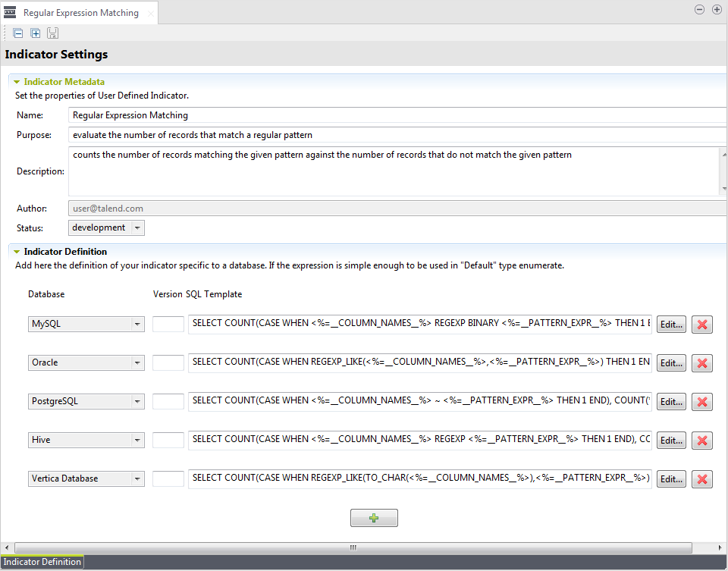Click the expand all sections icon

[35, 33]
